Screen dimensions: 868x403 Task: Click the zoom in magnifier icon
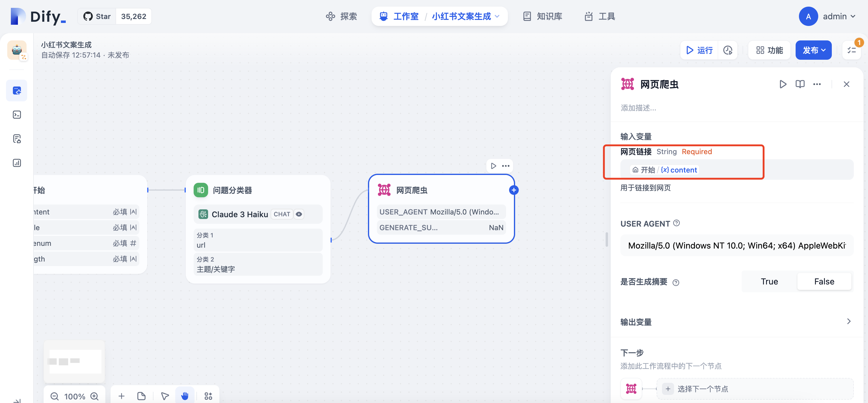(95, 396)
